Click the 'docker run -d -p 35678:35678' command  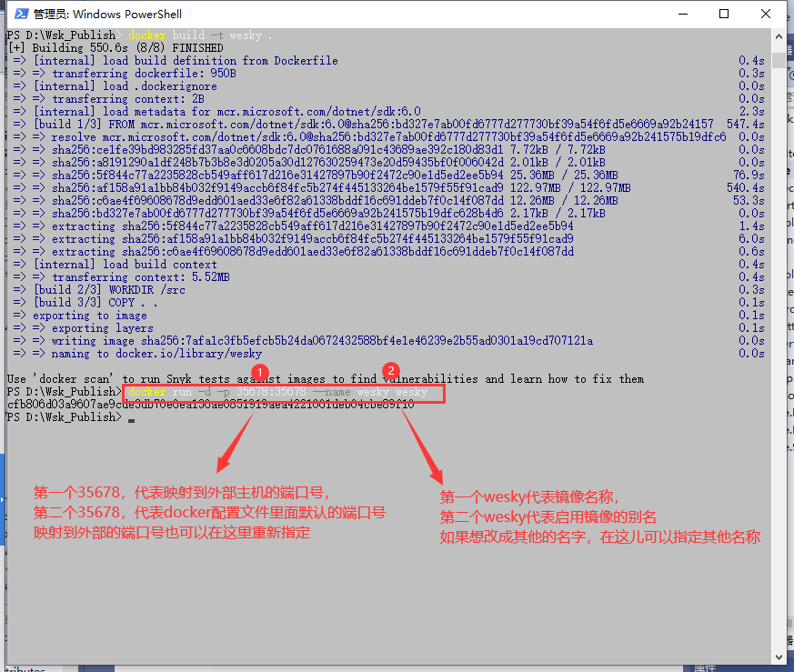point(277,392)
